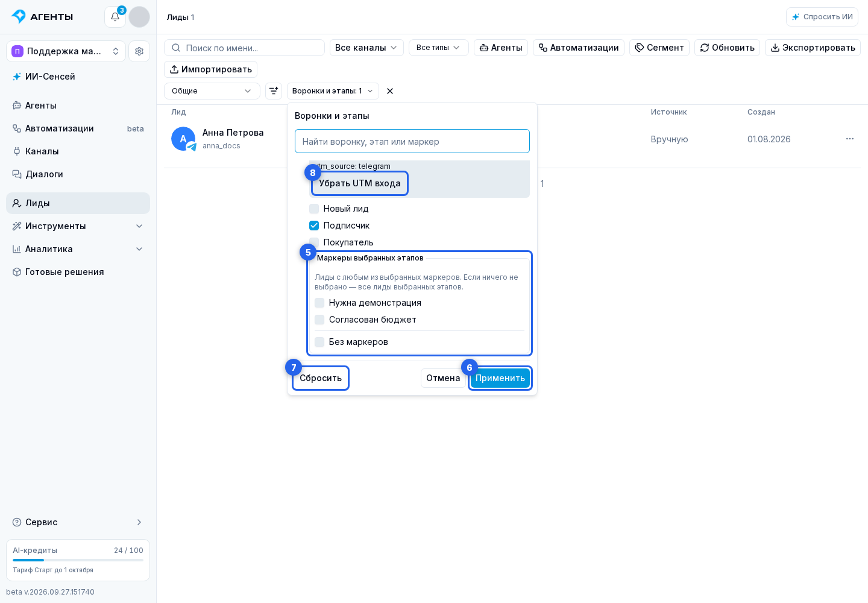Screen dimensions: 868x603
Task: Open Готовые решения page
Action: [x=78, y=272]
